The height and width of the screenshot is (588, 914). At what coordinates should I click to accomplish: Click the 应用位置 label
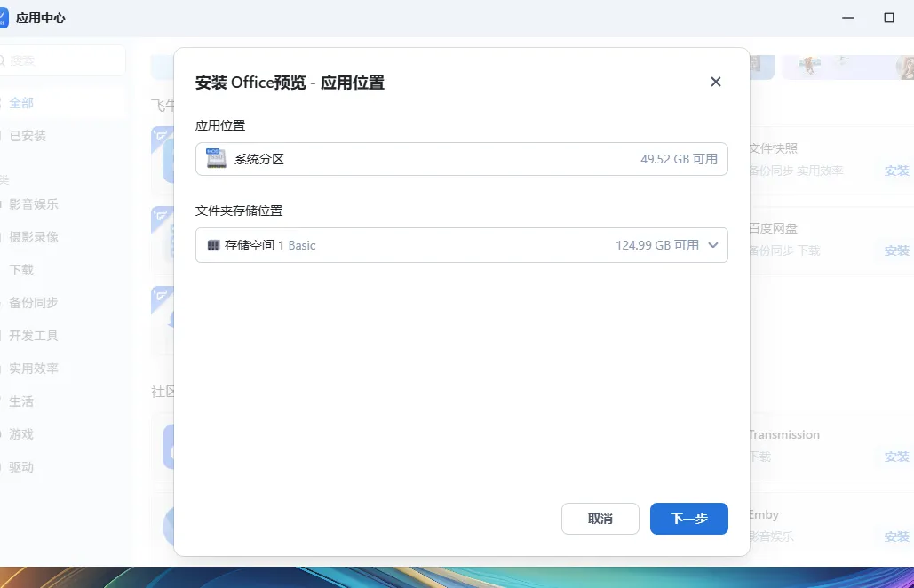(x=220, y=125)
